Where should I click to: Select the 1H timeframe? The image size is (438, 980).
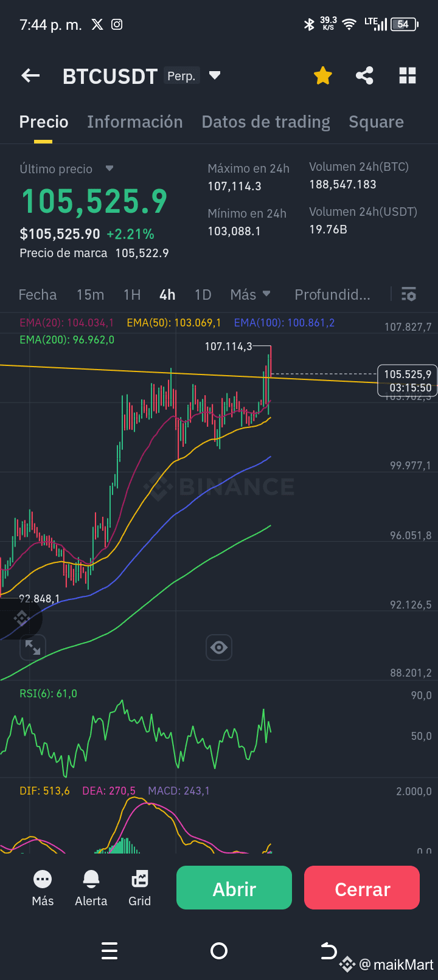pyautogui.click(x=132, y=295)
